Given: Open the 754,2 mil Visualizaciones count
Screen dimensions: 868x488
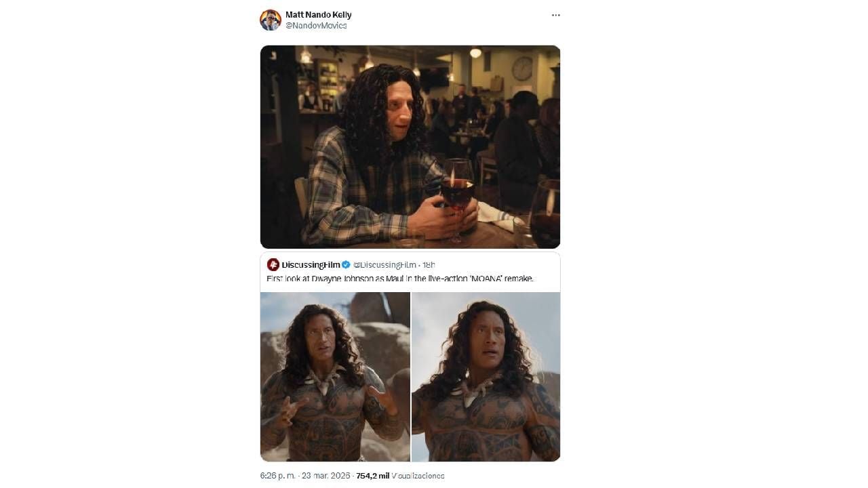Looking at the screenshot, I should click(x=400, y=476).
